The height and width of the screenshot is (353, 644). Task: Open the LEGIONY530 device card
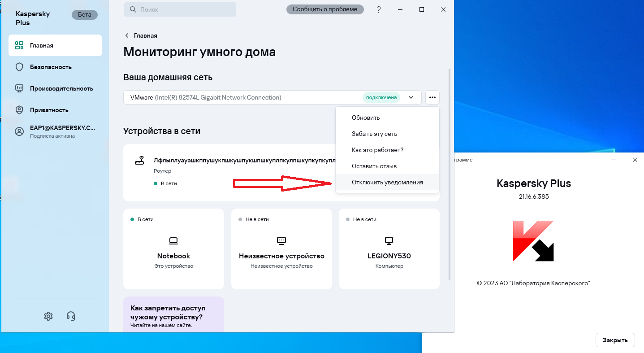[389, 248]
